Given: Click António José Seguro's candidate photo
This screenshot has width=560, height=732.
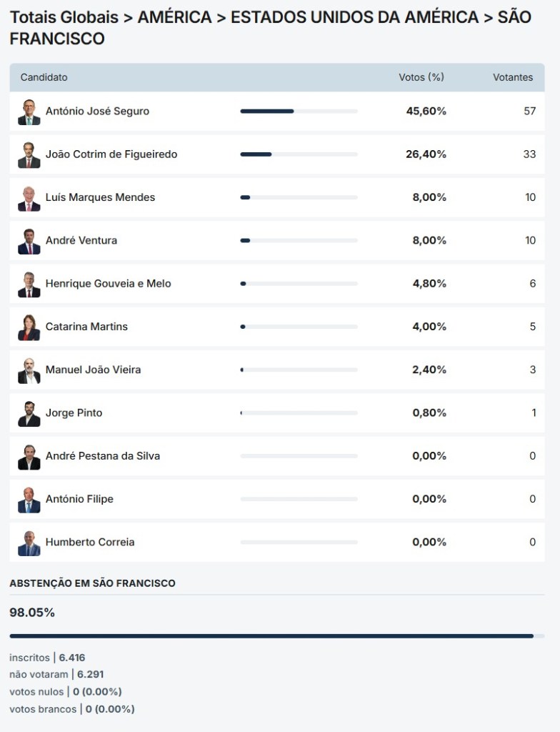Looking at the screenshot, I should pyautogui.click(x=29, y=112).
